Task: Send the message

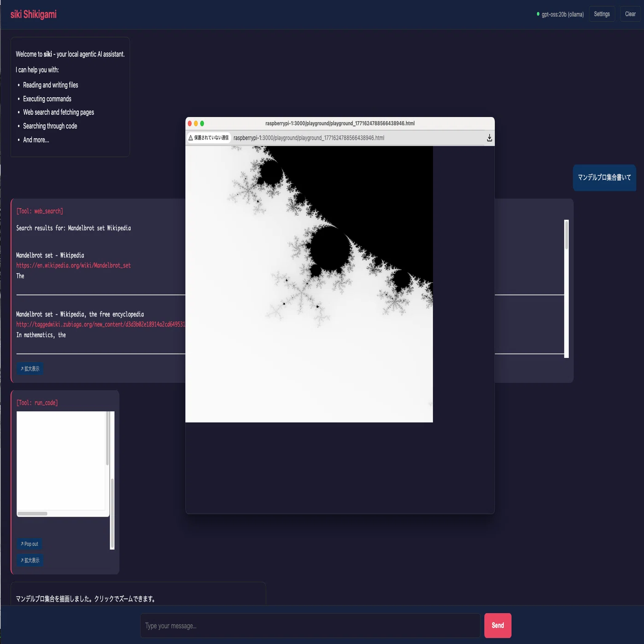Action: pos(498,626)
